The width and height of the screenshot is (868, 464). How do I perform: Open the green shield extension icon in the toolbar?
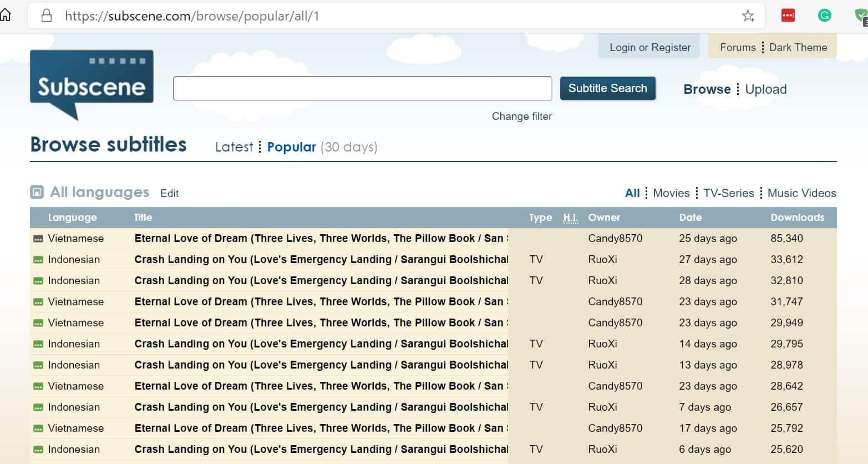[861, 16]
